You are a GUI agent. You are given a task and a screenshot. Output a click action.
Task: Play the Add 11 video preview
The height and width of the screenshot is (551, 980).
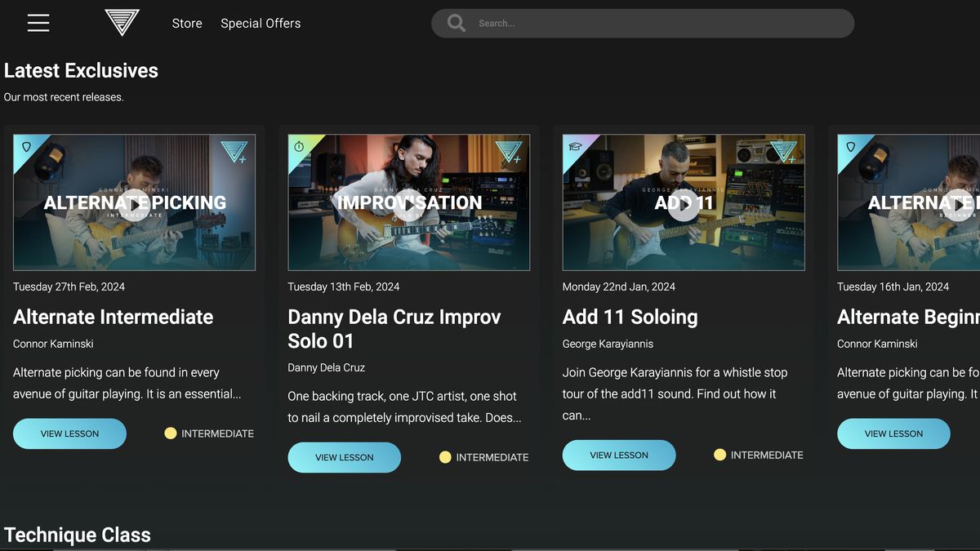point(684,205)
